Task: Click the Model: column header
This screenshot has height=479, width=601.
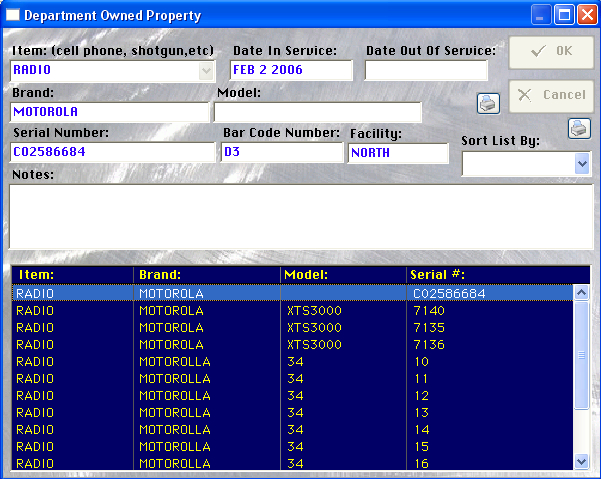Action: (343, 275)
